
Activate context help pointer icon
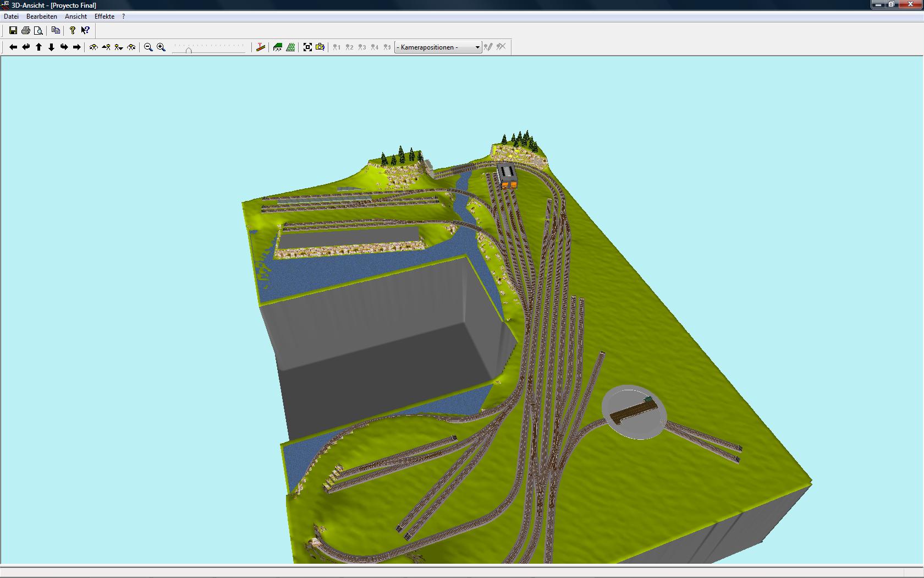tap(85, 30)
